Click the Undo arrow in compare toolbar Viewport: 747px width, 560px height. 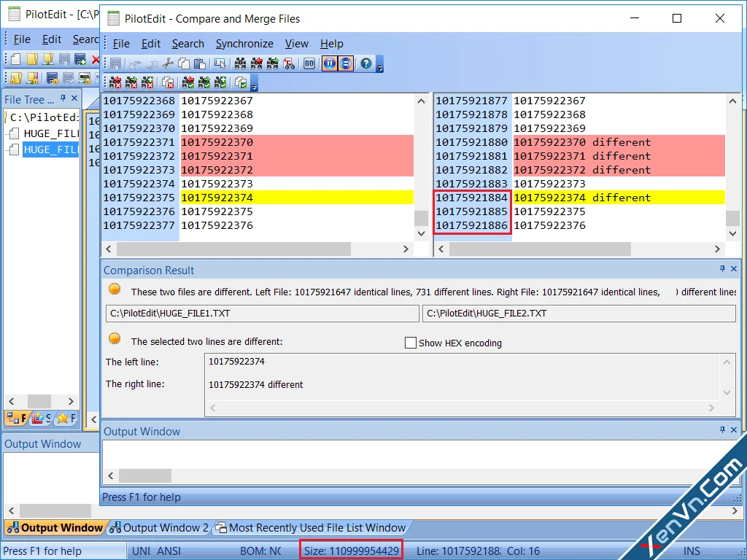coord(135,63)
